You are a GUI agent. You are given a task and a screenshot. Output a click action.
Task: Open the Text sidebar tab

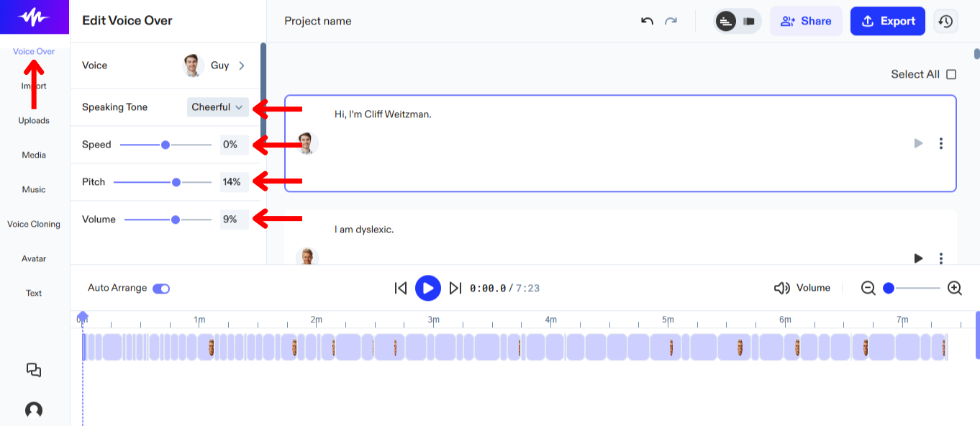tap(34, 293)
